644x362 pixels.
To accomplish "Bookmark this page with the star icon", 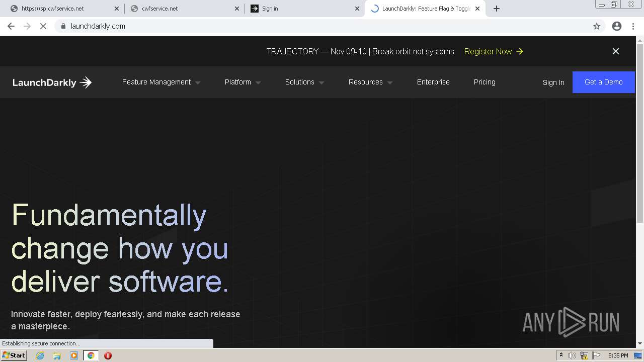I will coord(597,26).
